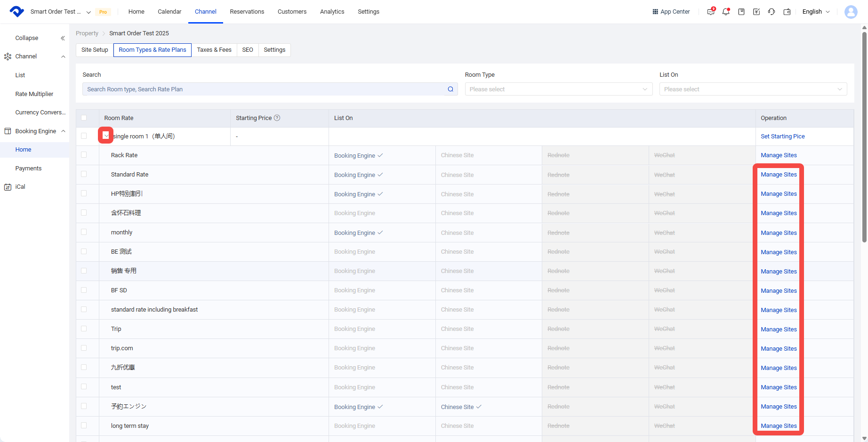Click Manage Sites for Rack Rate
The image size is (868, 442).
(779, 155)
